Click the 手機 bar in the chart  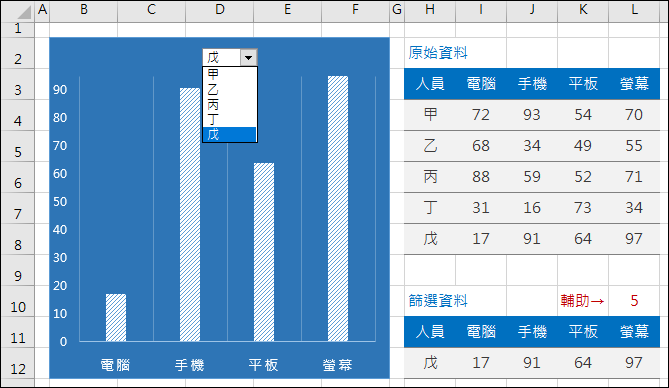click(x=190, y=215)
